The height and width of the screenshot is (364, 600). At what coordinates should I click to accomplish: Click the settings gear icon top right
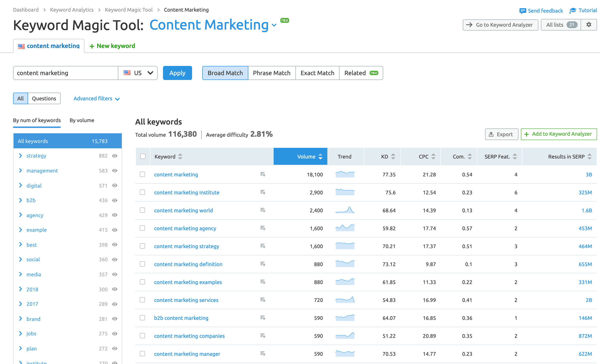[x=589, y=25]
